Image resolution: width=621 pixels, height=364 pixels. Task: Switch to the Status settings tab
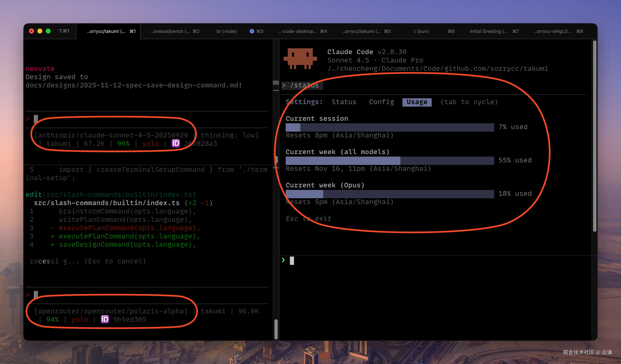[344, 102]
